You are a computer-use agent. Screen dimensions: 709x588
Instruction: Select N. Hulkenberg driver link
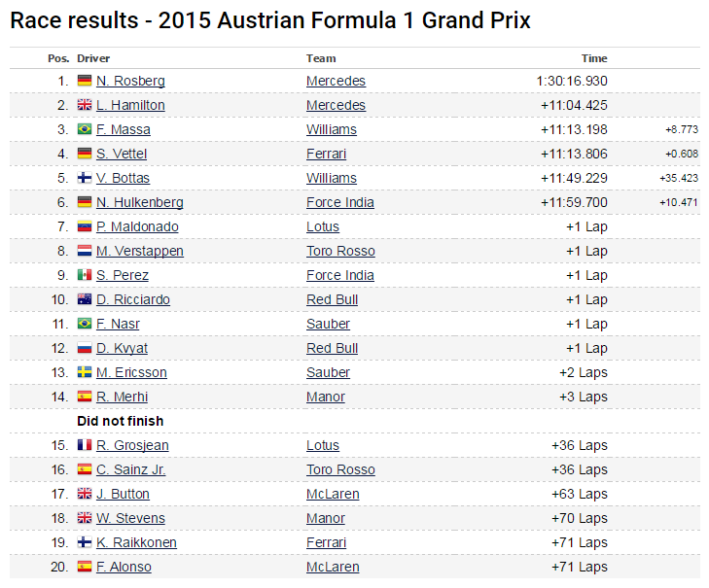(x=139, y=202)
